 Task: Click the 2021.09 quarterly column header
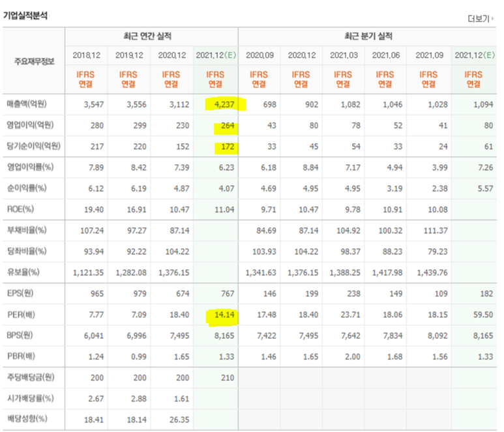click(430, 55)
